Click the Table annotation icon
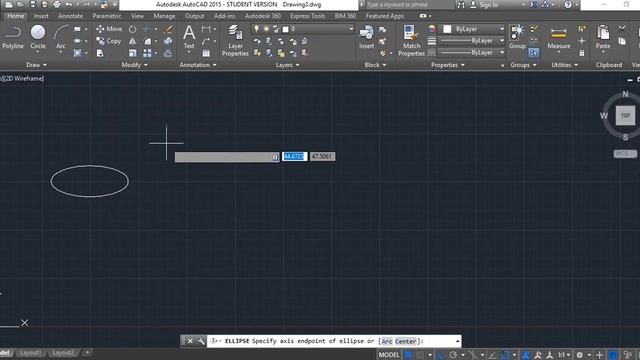640x360 pixels. click(x=207, y=53)
